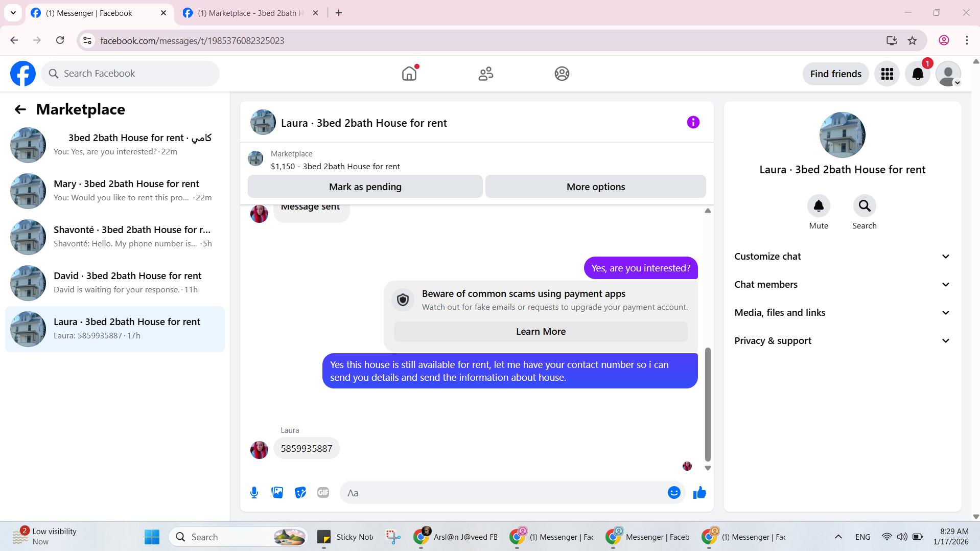Go to the Home feed icon

(x=409, y=74)
